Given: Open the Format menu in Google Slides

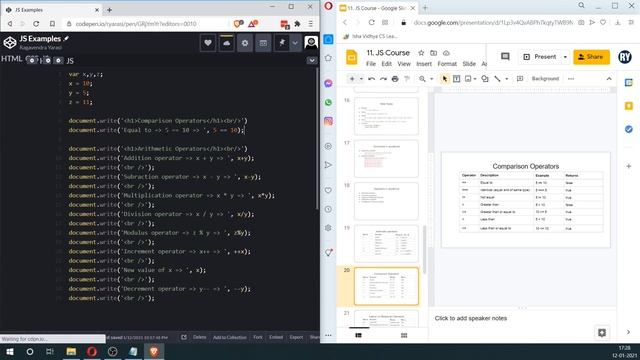Looking at the screenshot, I should click(447, 64).
